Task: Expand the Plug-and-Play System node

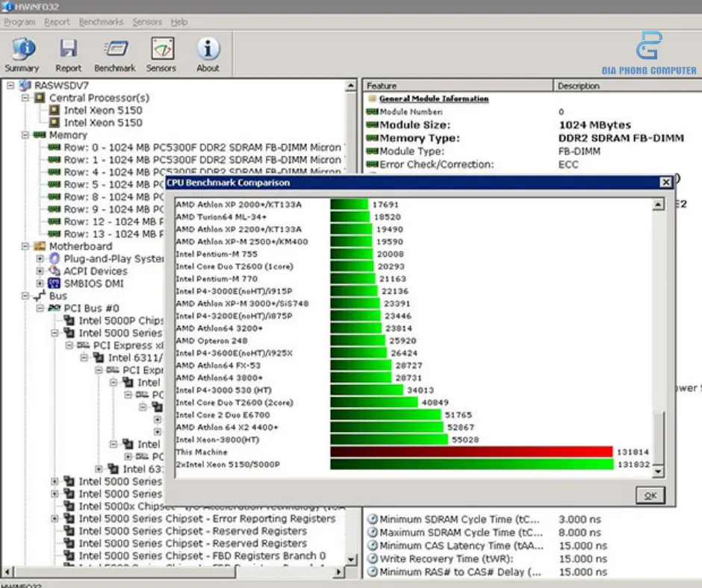Action: pyautogui.click(x=40, y=259)
